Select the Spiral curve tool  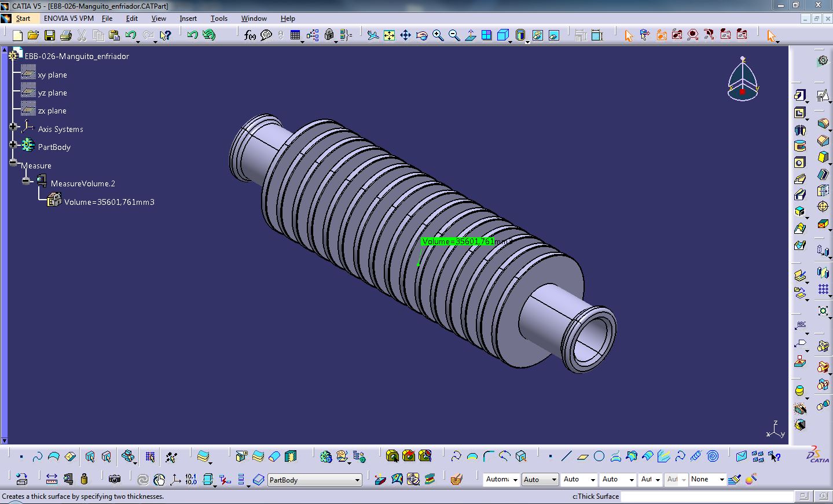coord(713,457)
